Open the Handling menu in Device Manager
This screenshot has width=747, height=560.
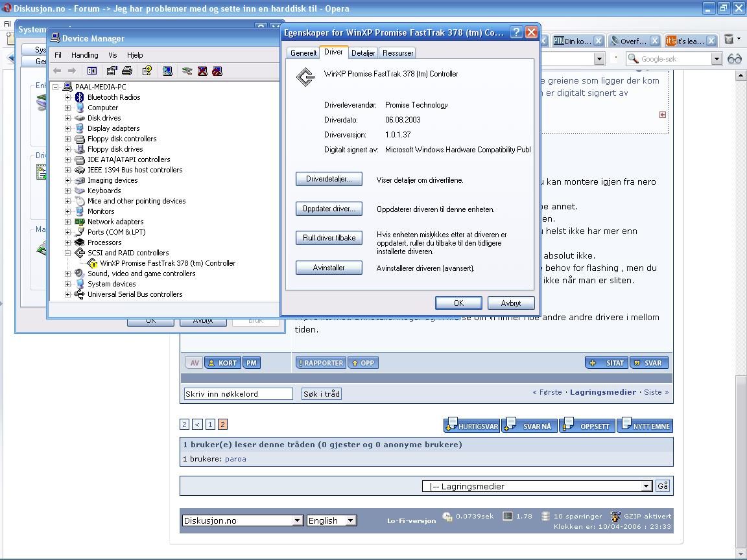(85, 55)
